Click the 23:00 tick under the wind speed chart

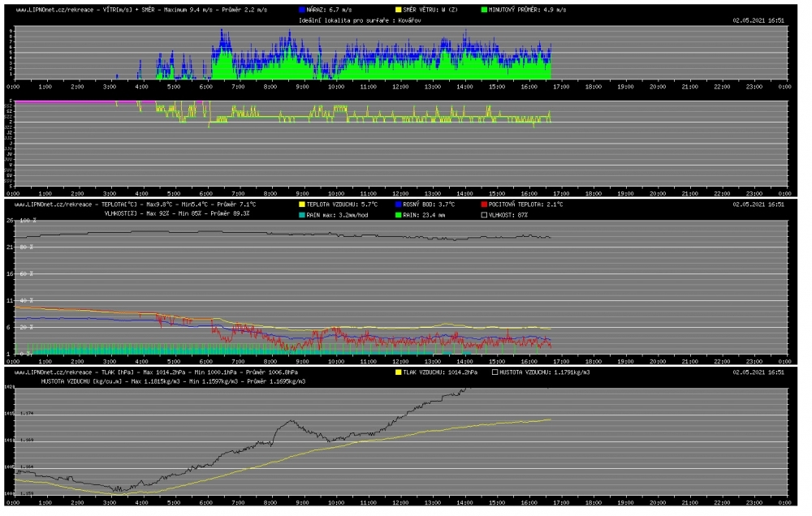click(754, 87)
